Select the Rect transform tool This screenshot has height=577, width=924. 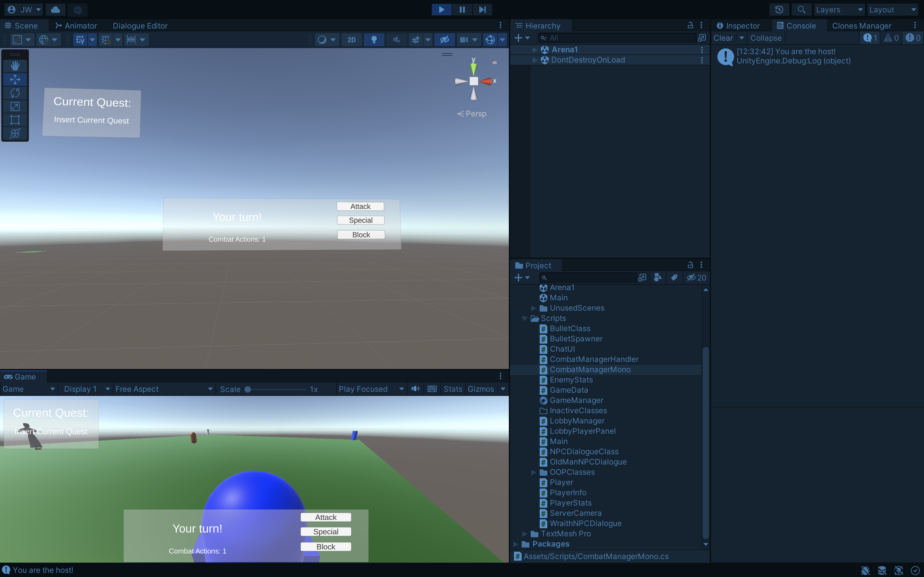coord(15,120)
